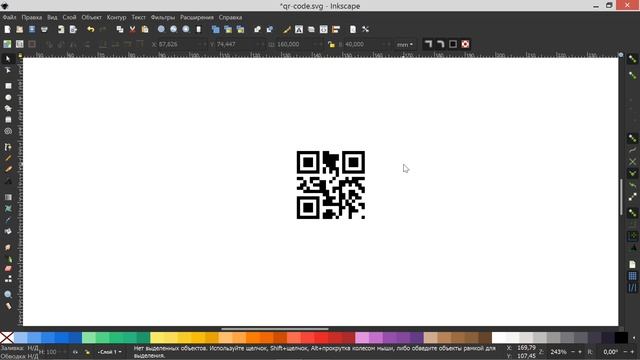This screenshot has width=640, height=360.
Task: Open the mm units dropdown
Action: click(405, 44)
